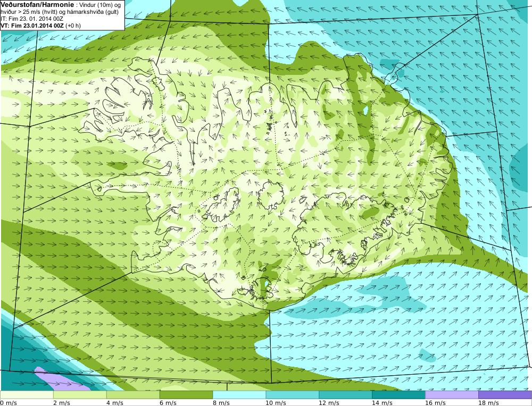Click the "Veðurstofan/Harmonie" title text
The image size is (532, 406).
click(x=37, y=4)
